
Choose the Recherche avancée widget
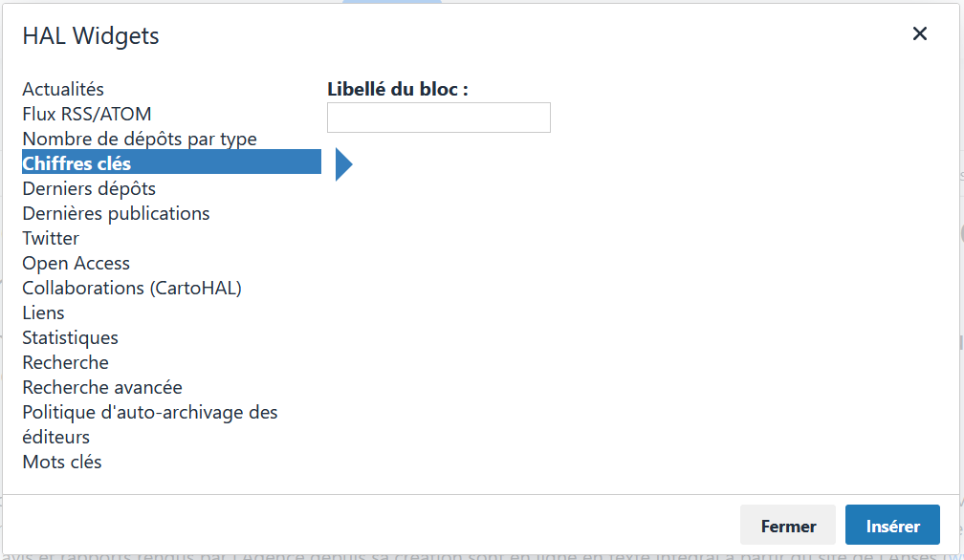point(101,387)
